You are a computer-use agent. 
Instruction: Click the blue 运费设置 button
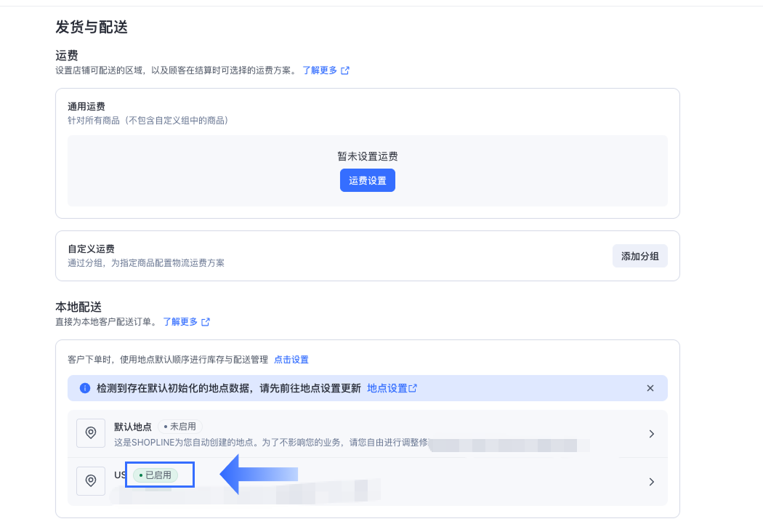click(x=368, y=180)
